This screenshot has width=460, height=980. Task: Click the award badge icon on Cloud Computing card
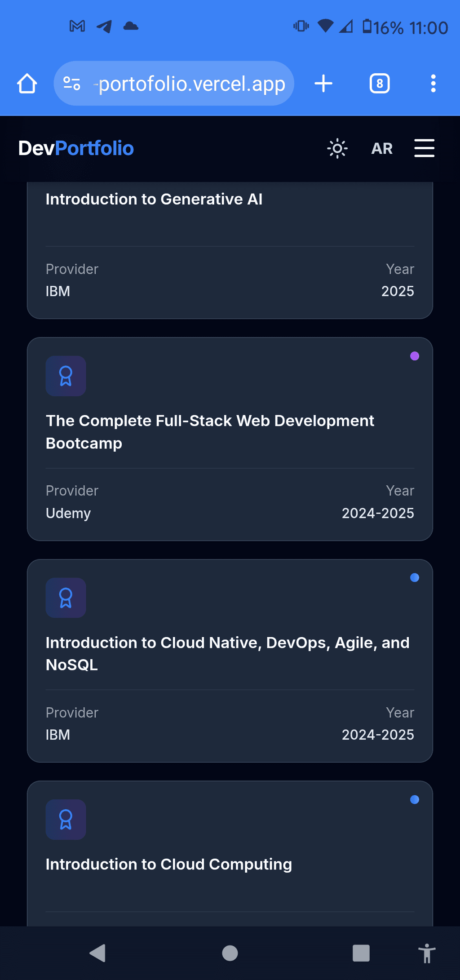pyautogui.click(x=66, y=820)
